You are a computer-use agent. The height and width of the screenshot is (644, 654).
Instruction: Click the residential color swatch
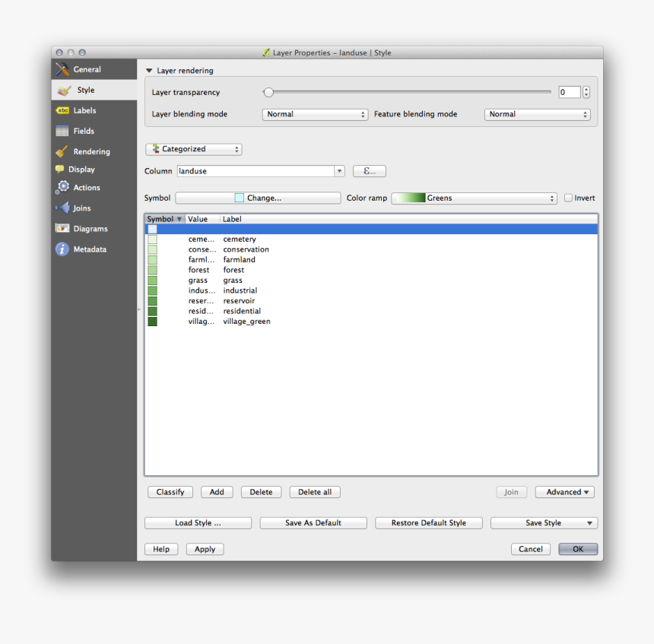(153, 311)
